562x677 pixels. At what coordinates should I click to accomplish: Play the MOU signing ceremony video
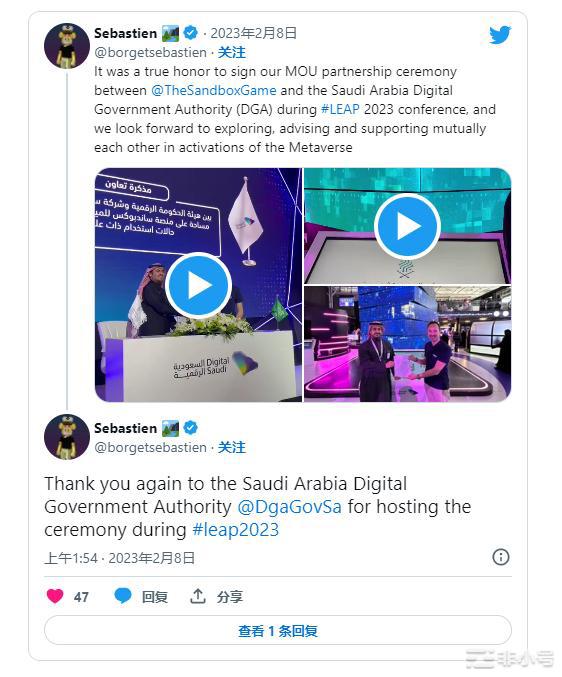(x=199, y=285)
